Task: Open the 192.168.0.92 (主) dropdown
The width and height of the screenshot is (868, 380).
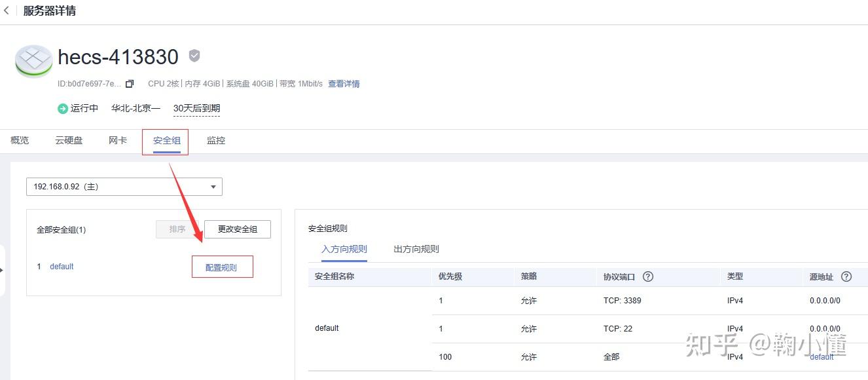Action: (124, 187)
